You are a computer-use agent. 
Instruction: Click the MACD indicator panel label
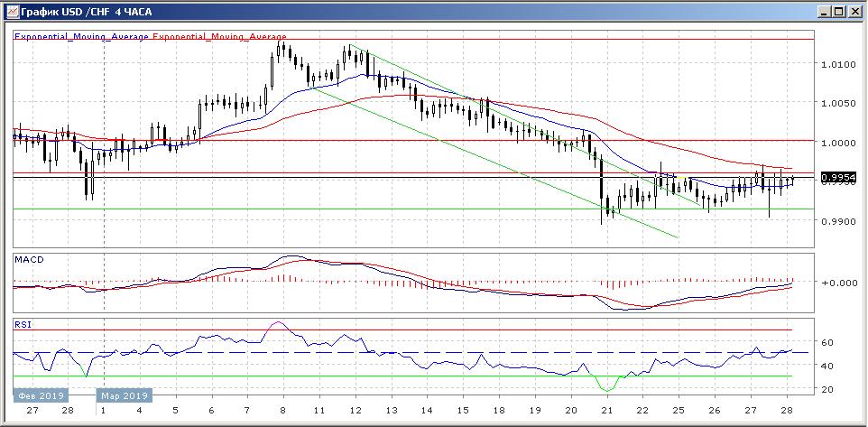point(28,260)
